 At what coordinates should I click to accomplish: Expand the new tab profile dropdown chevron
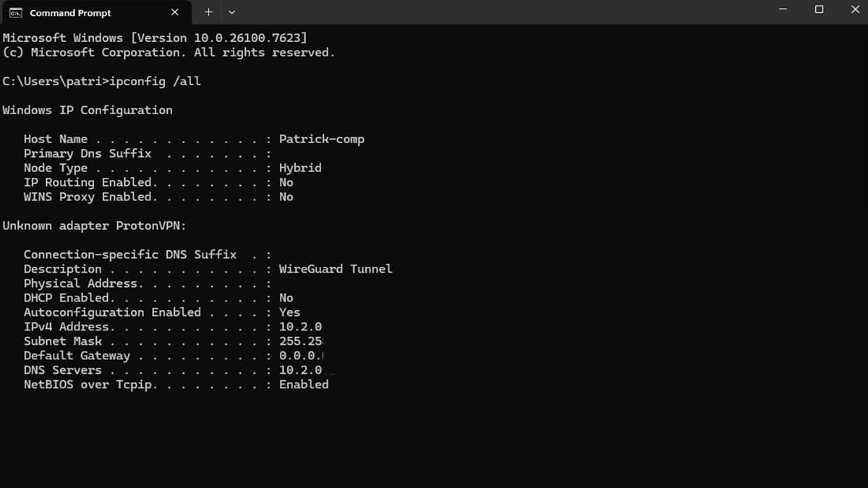(231, 12)
